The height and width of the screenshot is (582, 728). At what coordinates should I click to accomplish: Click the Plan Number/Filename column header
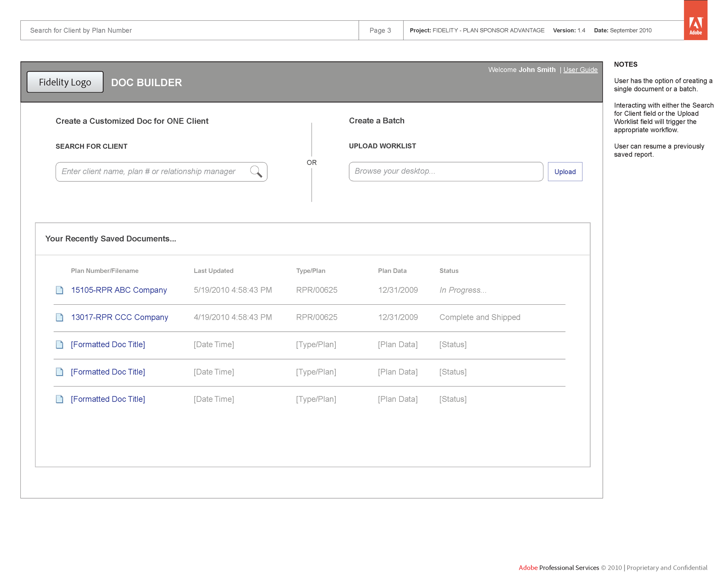(105, 271)
